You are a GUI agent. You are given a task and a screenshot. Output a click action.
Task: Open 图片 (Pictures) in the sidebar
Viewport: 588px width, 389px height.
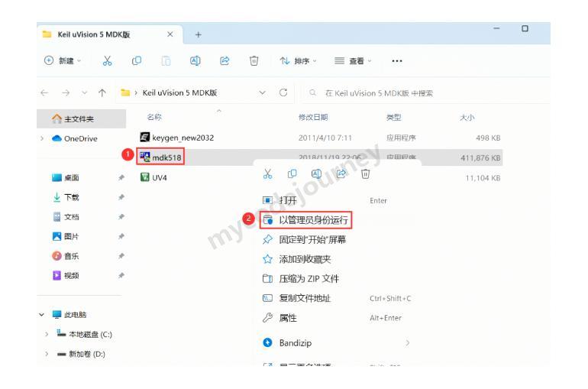71,236
